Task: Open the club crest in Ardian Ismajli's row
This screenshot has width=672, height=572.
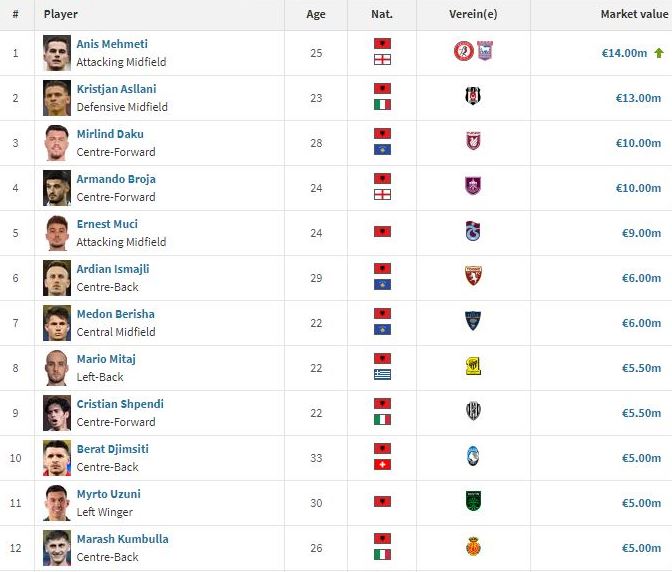Action: (473, 277)
